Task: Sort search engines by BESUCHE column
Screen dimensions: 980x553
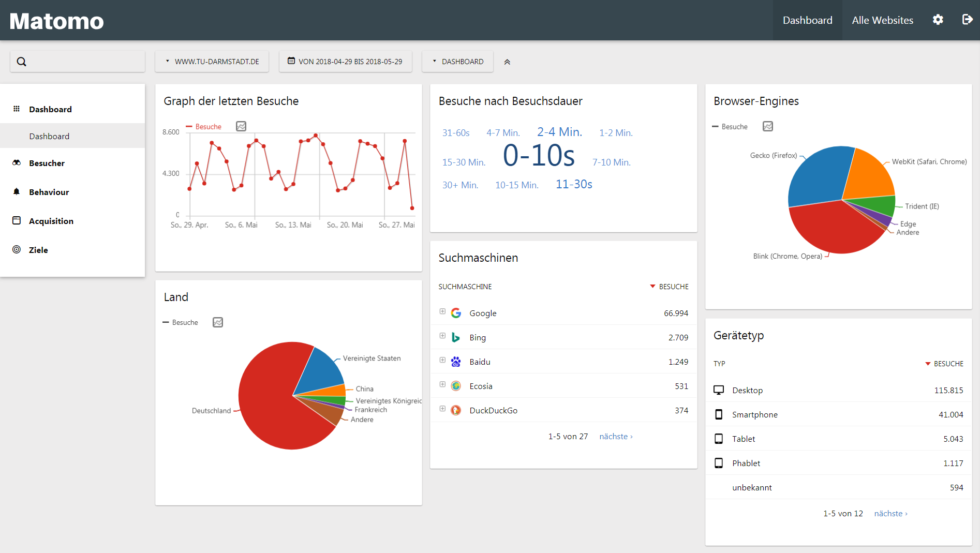Action: pos(669,287)
